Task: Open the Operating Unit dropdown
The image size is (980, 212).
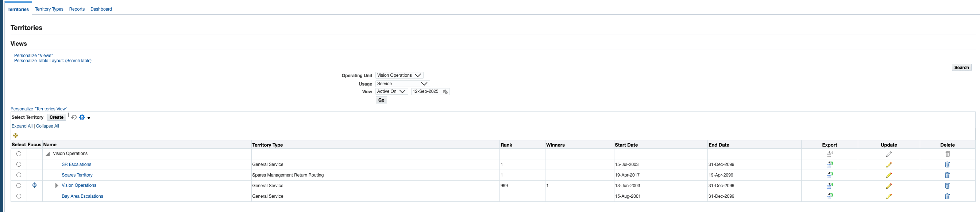Action: 399,76
